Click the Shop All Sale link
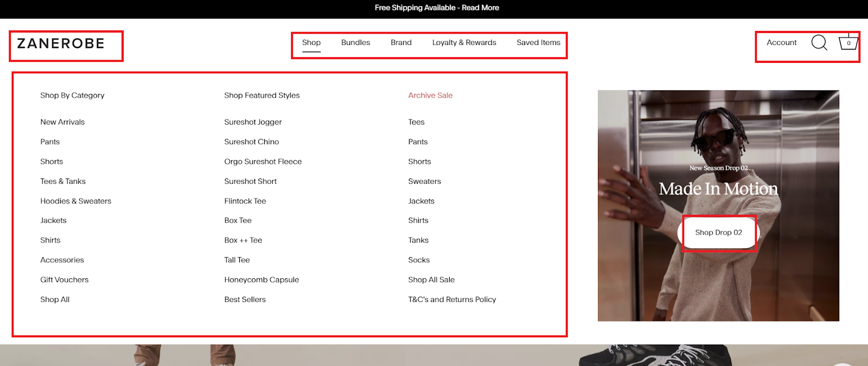The width and height of the screenshot is (868, 366). pyautogui.click(x=432, y=280)
